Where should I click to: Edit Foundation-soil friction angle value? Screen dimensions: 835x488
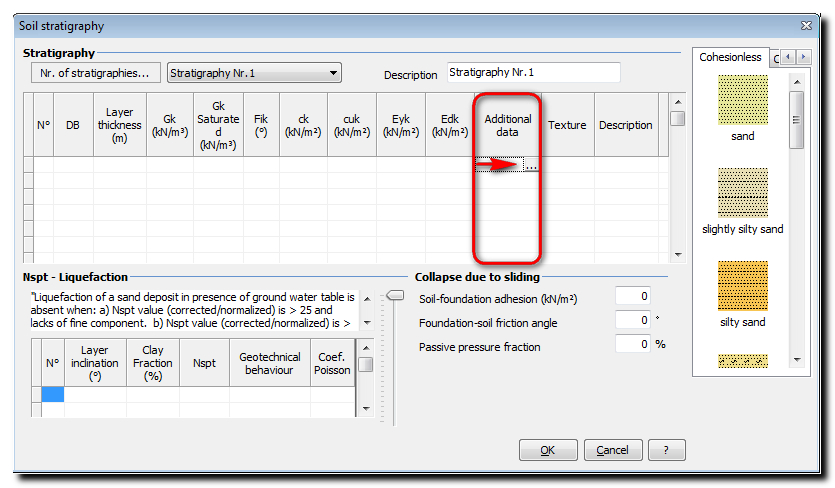633,320
